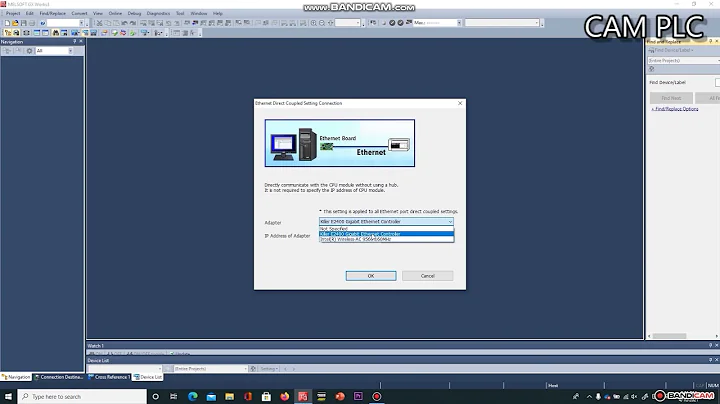The height and width of the screenshot is (404, 720).
Task: Click the binoculars find icon
Action: (56, 33)
